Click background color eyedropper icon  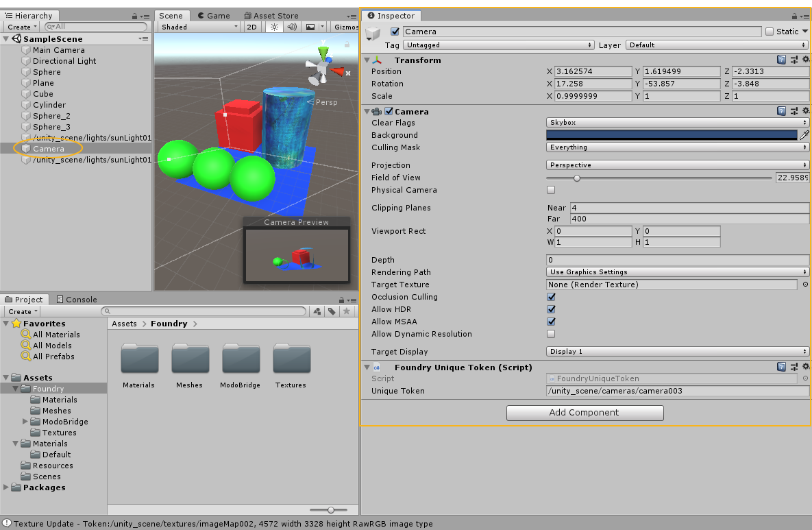(x=804, y=135)
